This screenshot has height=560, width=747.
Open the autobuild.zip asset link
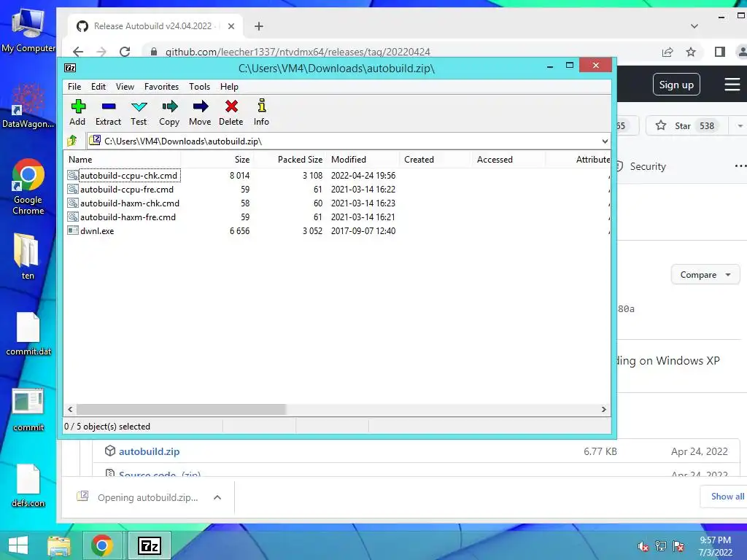coord(149,451)
